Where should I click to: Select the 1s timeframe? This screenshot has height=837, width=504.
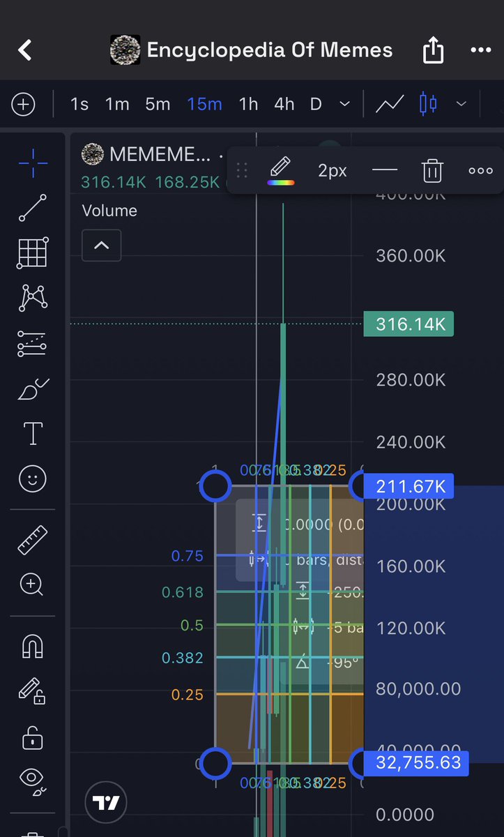tap(79, 105)
